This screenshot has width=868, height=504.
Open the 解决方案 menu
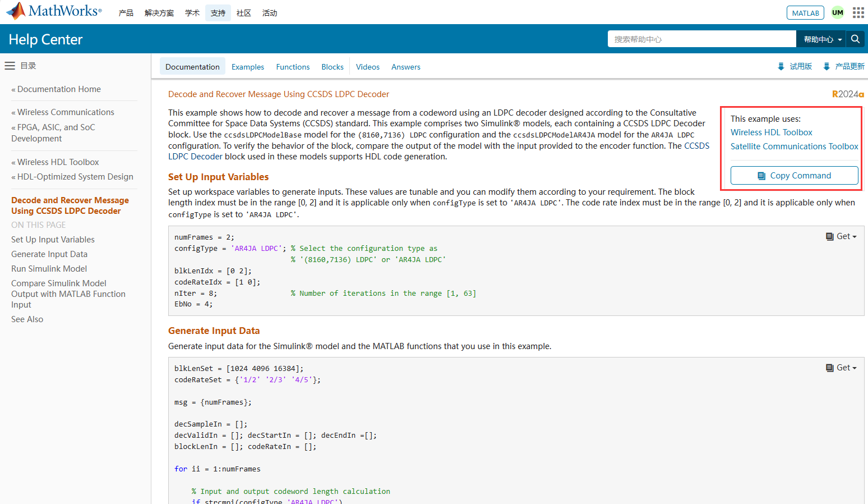pyautogui.click(x=159, y=13)
